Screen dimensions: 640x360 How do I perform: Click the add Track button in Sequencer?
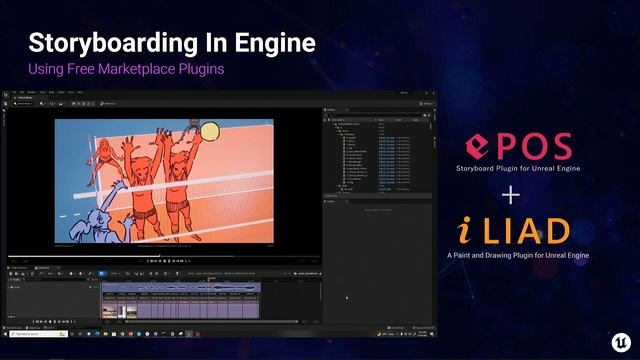click(15, 280)
